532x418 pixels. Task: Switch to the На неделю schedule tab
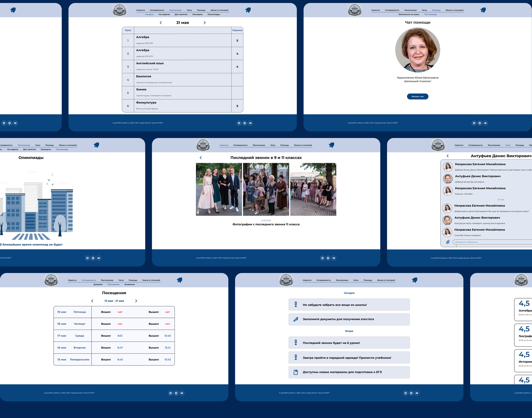pos(164,14)
